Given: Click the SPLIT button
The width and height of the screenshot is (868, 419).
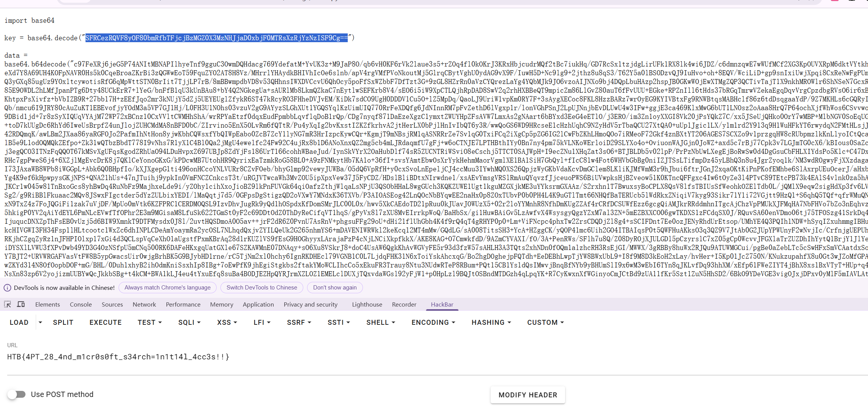Looking at the screenshot, I should coord(63,323).
